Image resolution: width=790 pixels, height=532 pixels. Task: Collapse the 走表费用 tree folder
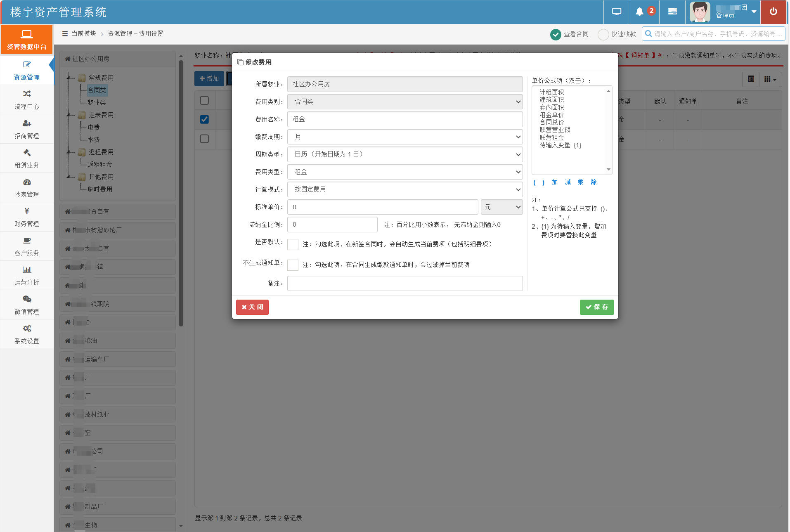(69, 115)
